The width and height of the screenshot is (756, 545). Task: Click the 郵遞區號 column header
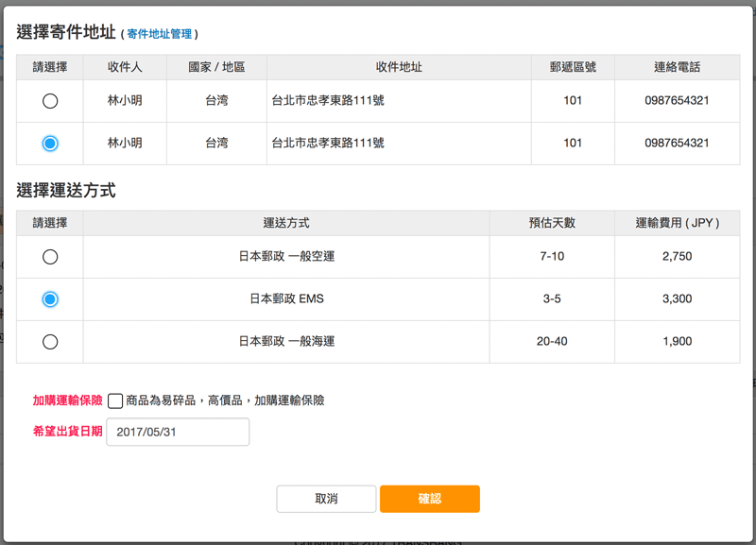[x=573, y=67]
